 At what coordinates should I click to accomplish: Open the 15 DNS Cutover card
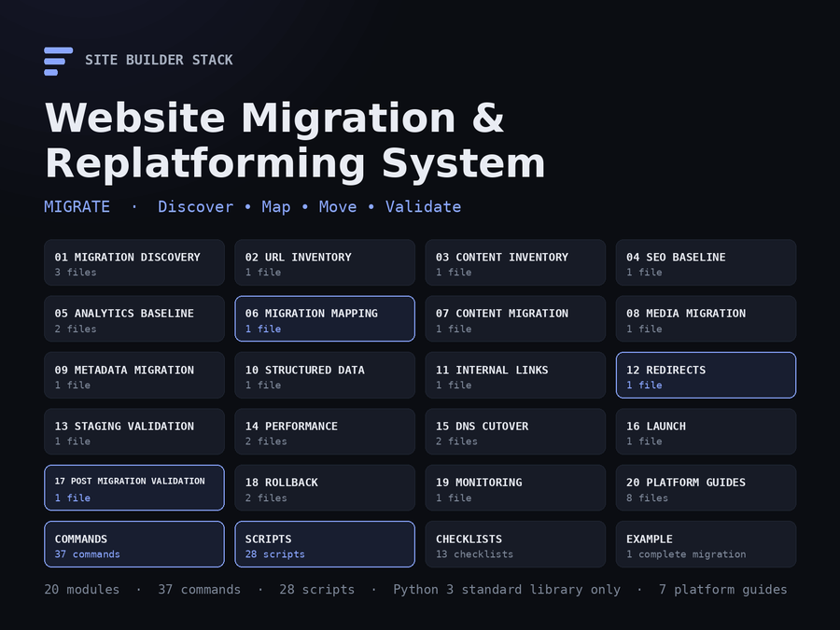515,431
